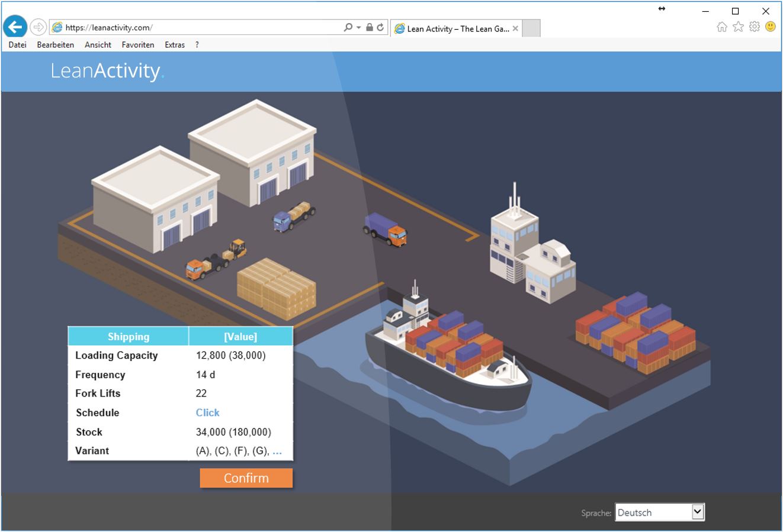
Task: Click the purple truck with orange cab
Action: point(386,229)
